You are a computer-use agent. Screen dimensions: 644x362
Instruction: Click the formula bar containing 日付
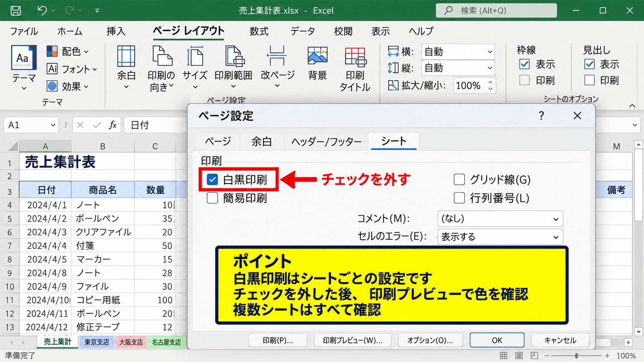pyautogui.click(x=156, y=125)
